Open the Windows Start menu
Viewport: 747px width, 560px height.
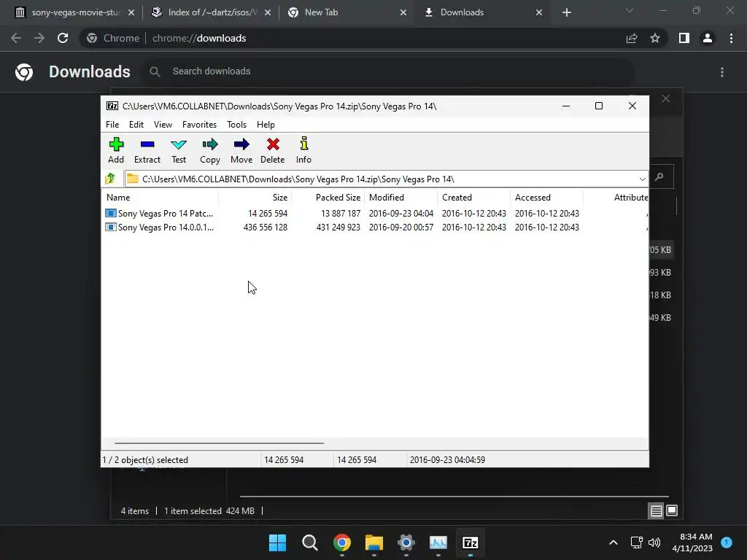(277, 542)
